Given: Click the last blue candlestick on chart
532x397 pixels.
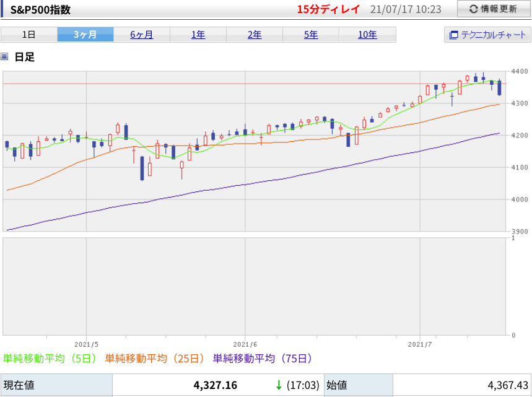Looking at the screenshot, I should point(499,88).
